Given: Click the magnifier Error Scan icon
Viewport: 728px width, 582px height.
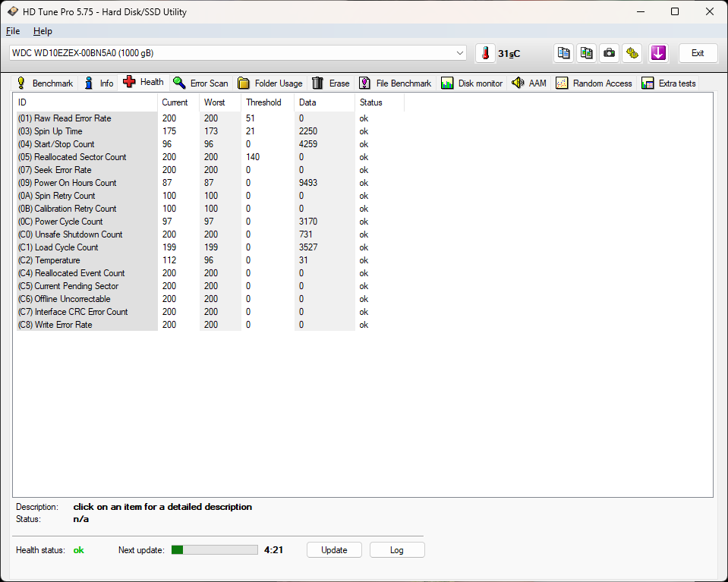Looking at the screenshot, I should coord(179,83).
